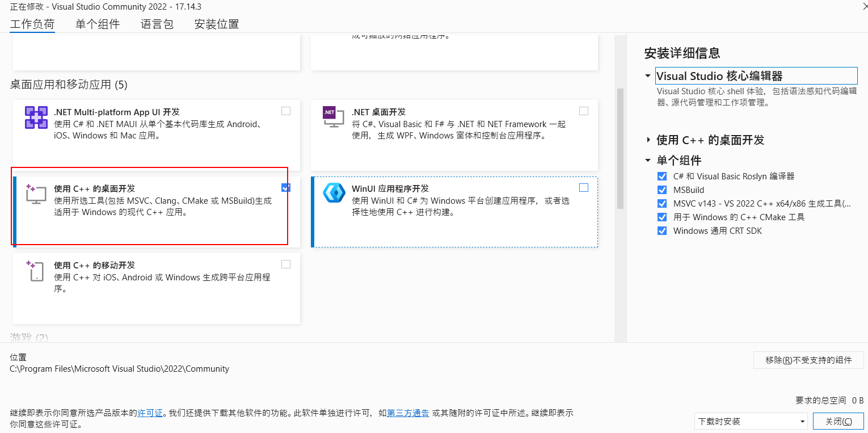Image resolution: width=868 pixels, height=433 pixels.
Task: Enable the WinUI 应用程序开发 workload checkbox
Action: coord(584,187)
